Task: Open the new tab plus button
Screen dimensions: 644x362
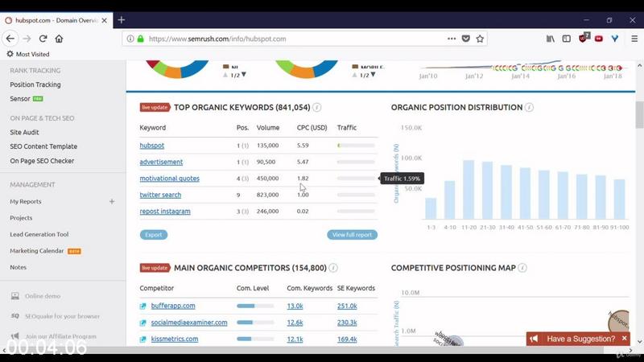Action: tap(122, 20)
